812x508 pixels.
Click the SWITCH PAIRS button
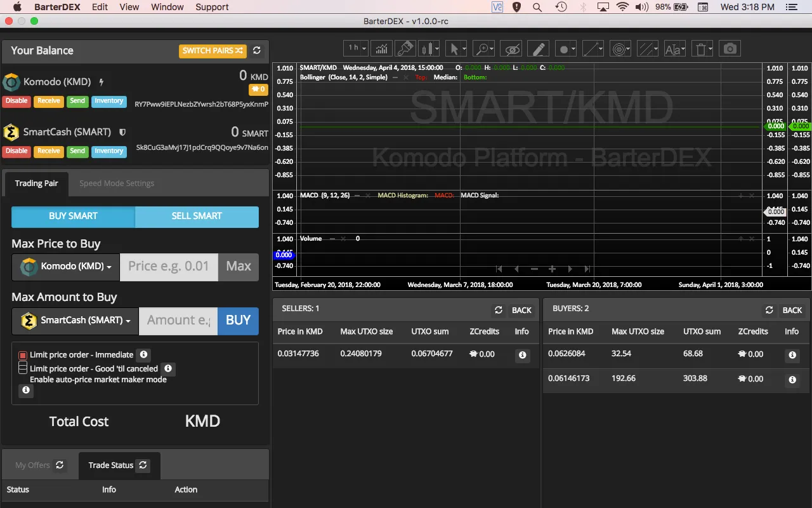pos(213,50)
